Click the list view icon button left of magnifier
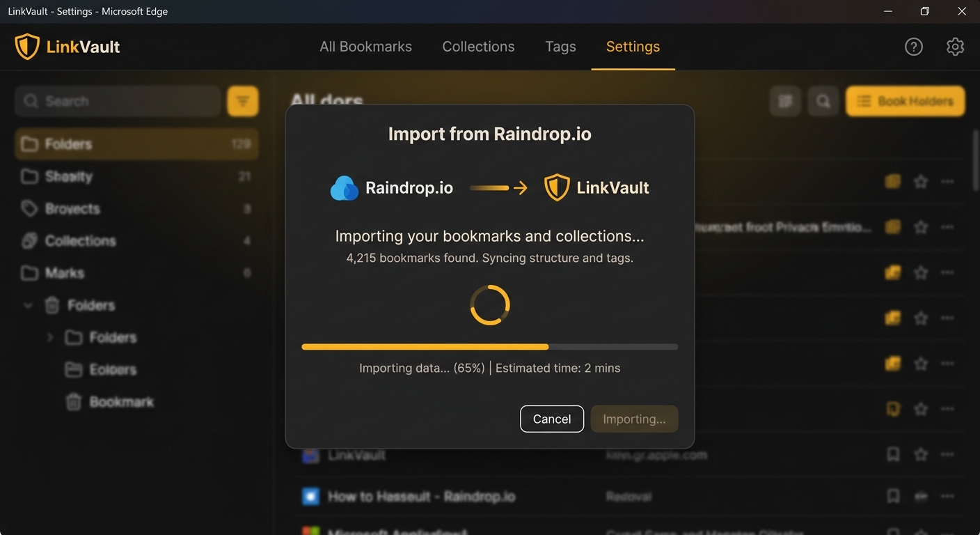The image size is (980, 535). tap(786, 102)
